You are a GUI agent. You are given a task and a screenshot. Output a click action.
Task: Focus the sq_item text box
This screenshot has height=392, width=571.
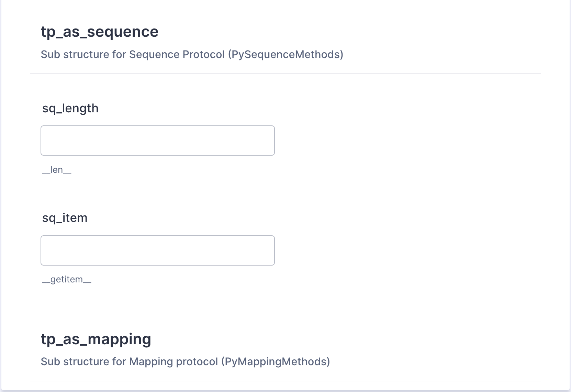(x=157, y=250)
